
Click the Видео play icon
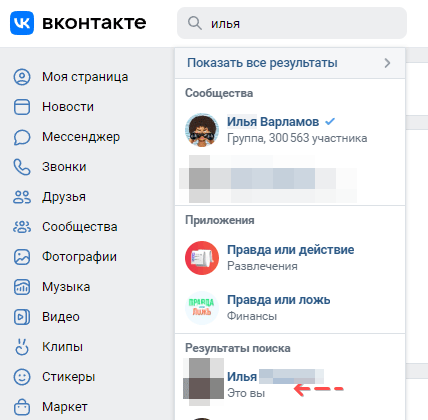22,317
